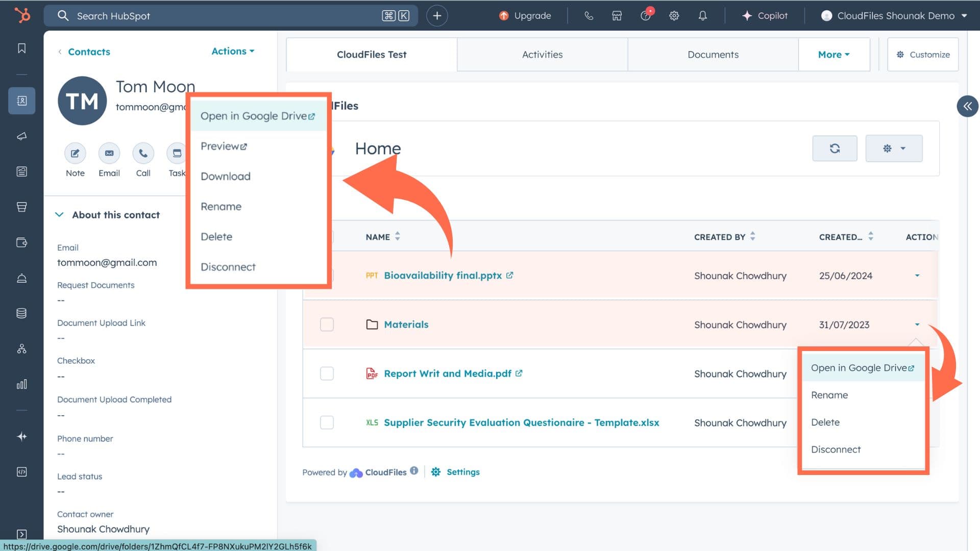Choose Download from the file context menu
This screenshot has height=551, width=980.
tap(225, 177)
